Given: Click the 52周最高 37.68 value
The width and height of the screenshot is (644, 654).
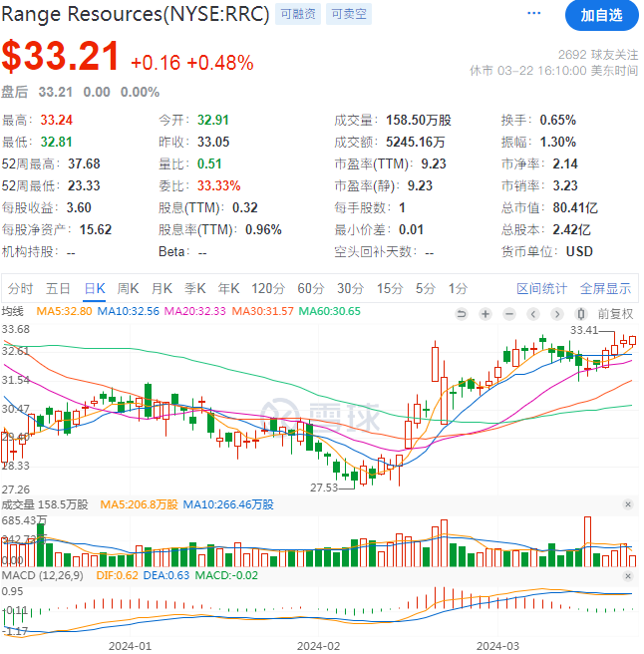Looking at the screenshot, I should [84, 163].
